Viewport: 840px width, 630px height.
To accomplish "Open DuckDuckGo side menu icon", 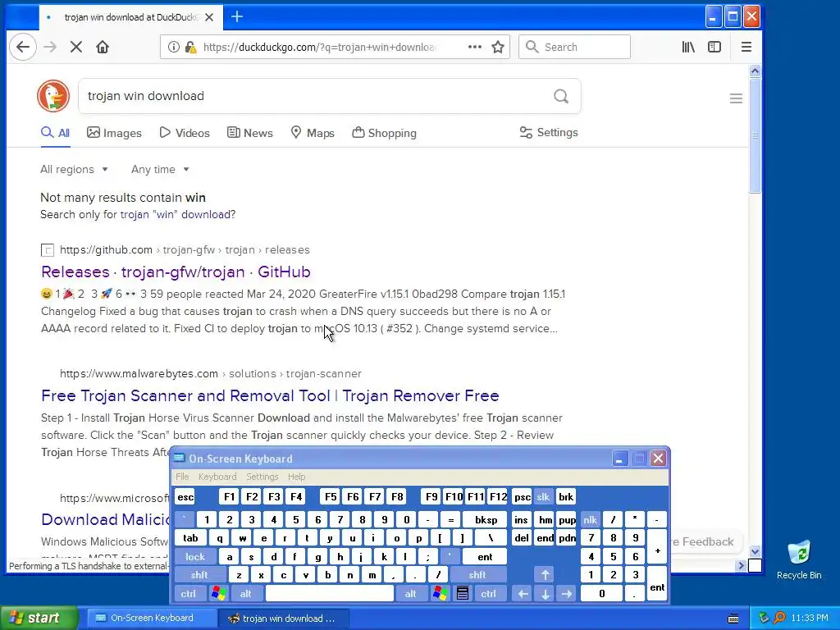I will (x=736, y=98).
